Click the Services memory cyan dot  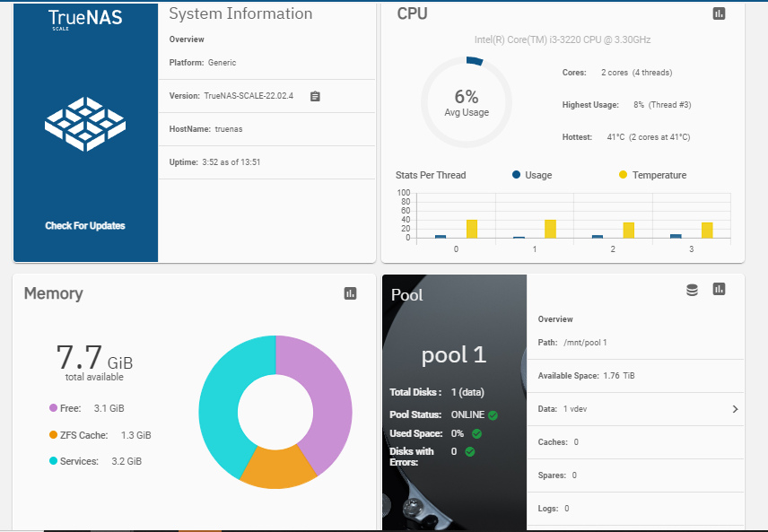coord(54,460)
